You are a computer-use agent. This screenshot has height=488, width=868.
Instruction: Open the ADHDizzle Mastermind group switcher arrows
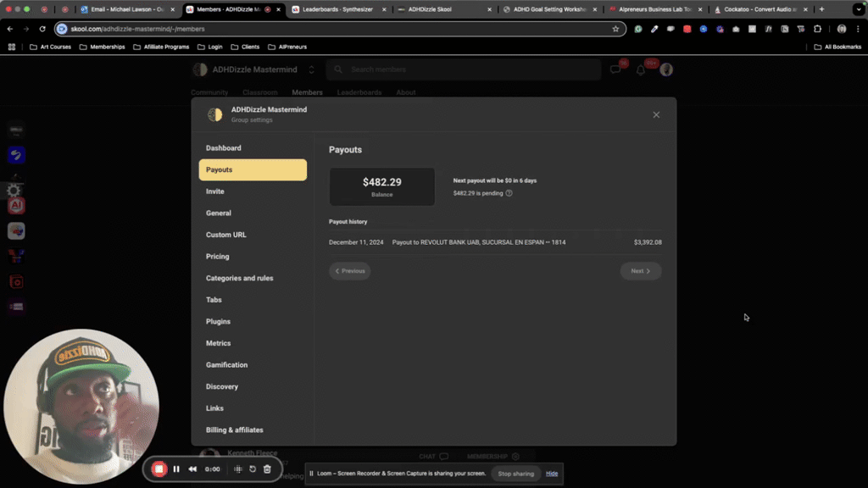click(312, 69)
